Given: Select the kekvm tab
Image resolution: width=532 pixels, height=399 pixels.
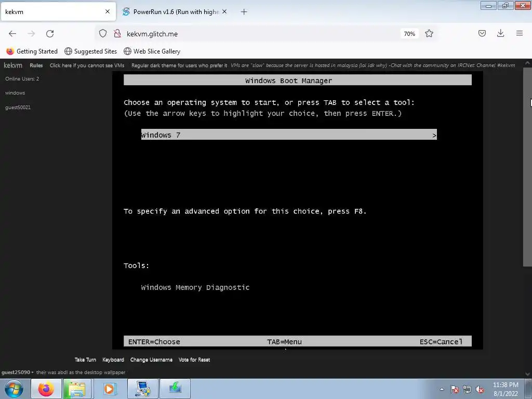Looking at the screenshot, I should 58,12.
